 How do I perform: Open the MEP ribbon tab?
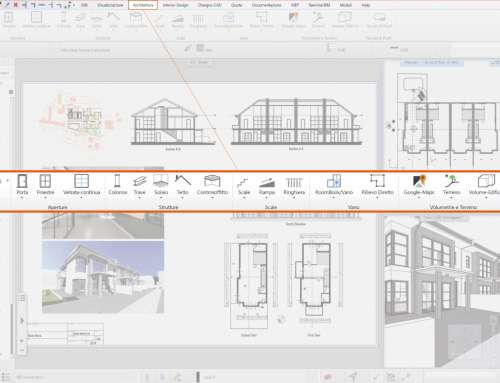tap(295, 5)
